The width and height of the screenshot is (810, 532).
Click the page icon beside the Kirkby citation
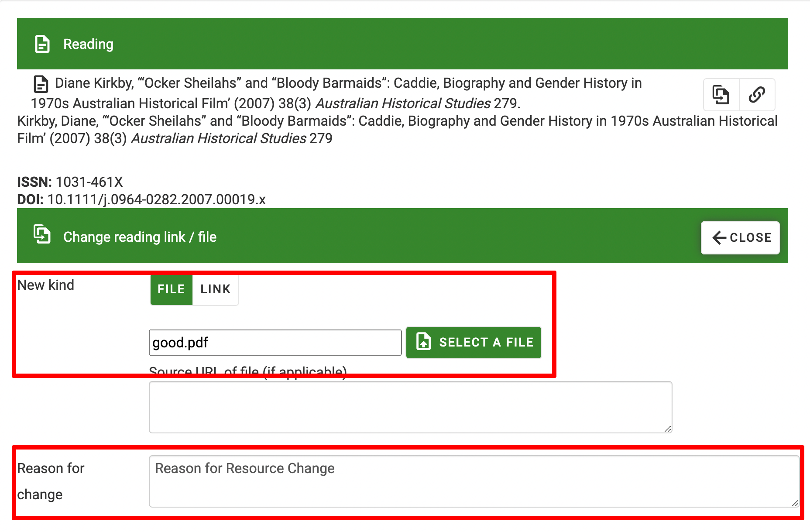[40, 83]
